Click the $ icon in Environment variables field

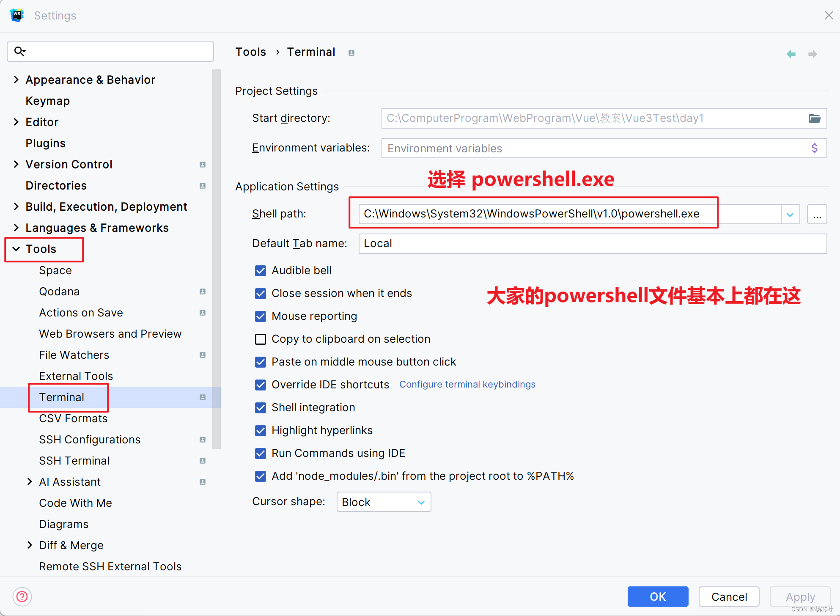coord(815,148)
